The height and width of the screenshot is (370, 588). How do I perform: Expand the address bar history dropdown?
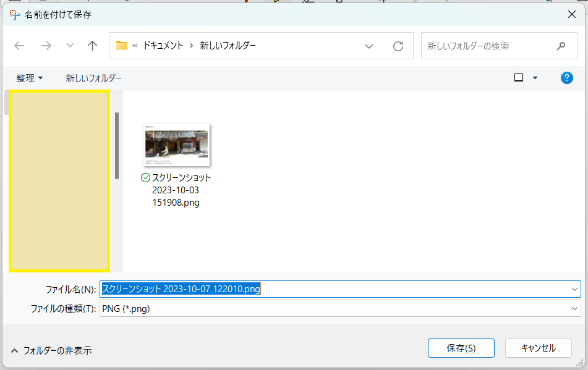click(x=369, y=46)
